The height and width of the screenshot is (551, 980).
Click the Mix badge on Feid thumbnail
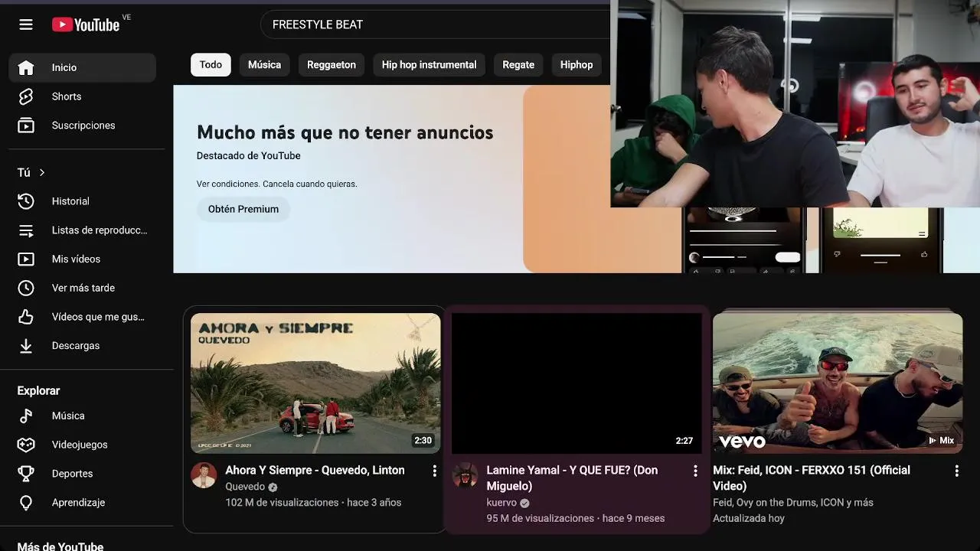(x=941, y=441)
